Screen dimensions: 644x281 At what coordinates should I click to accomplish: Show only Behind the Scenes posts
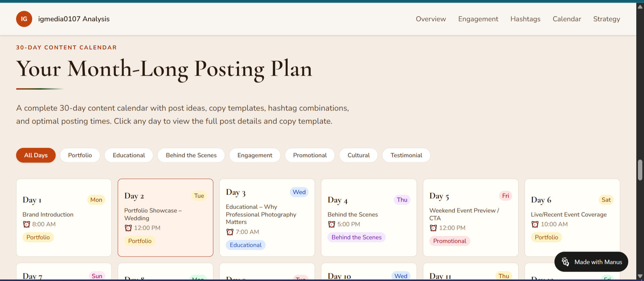tap(191, 155)
